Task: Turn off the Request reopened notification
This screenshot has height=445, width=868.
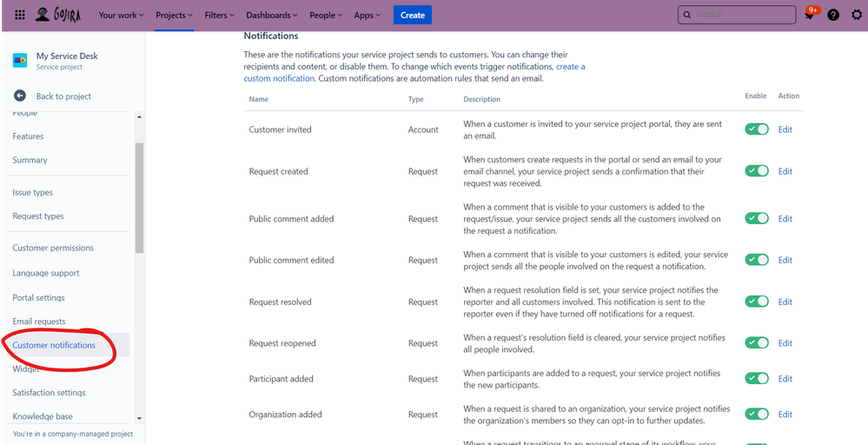Action: click(x=757, y=343)
